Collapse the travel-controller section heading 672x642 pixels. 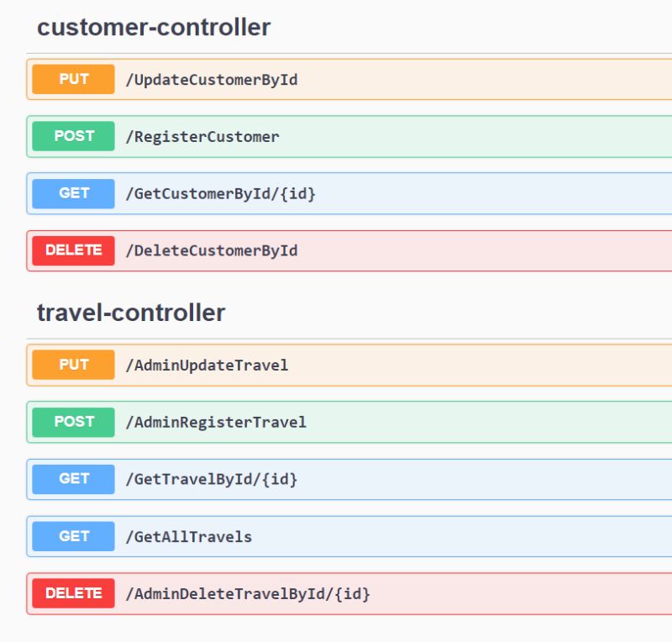point(131,313)
